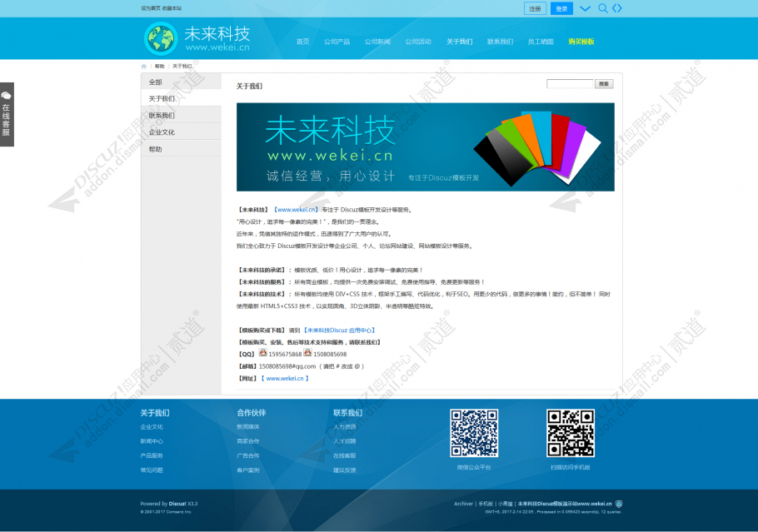Open the 公司活动 navigation item
The image size is (758, 532).
(418, 42)
